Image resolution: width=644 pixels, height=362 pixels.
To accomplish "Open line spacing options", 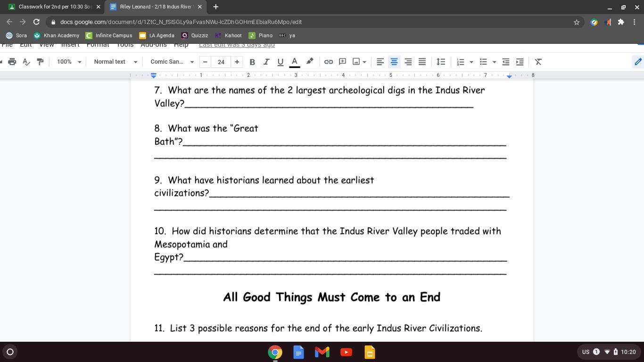I will click(x=441, y=62).
